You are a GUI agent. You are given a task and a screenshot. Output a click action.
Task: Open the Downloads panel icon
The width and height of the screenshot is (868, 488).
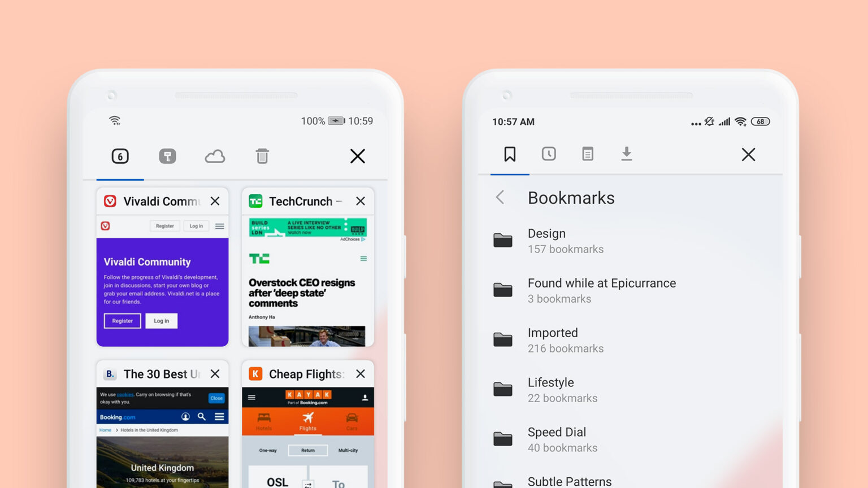(x=627, y=154)
